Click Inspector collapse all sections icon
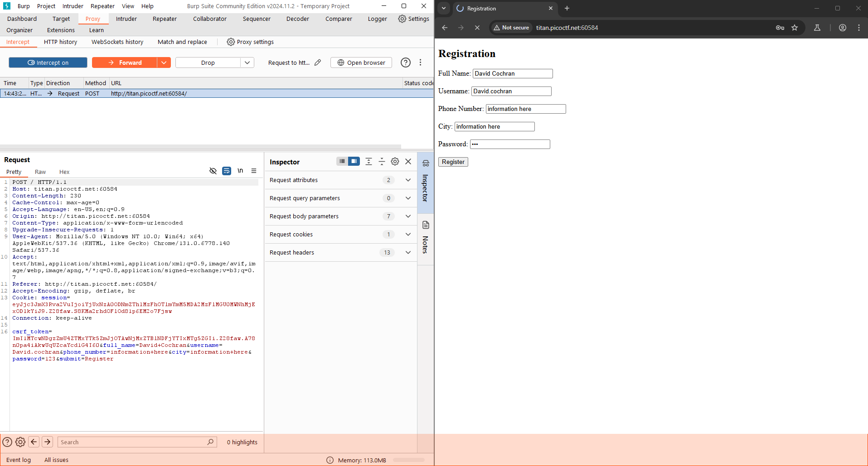868x466 pixels. (382, 161)
